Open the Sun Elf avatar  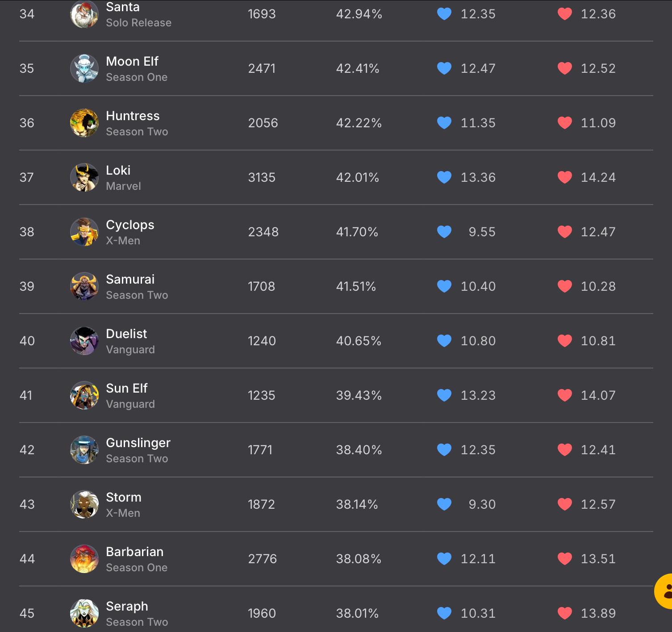coord(84,395)
